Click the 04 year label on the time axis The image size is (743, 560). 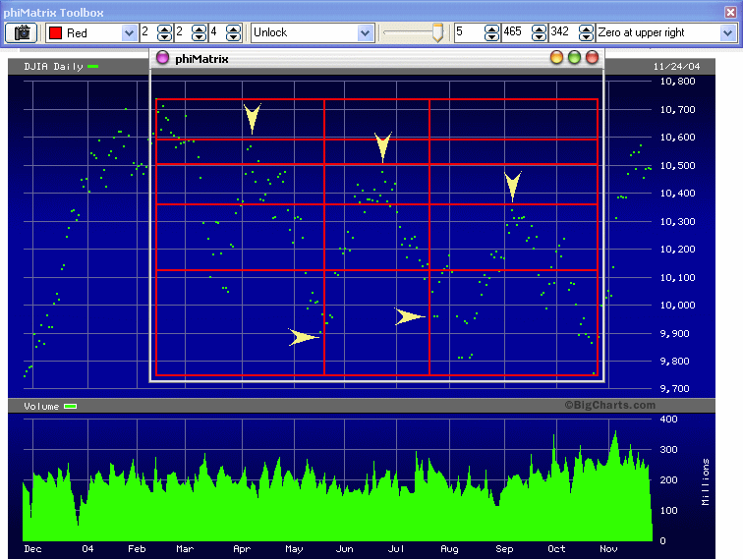(87, 548)
